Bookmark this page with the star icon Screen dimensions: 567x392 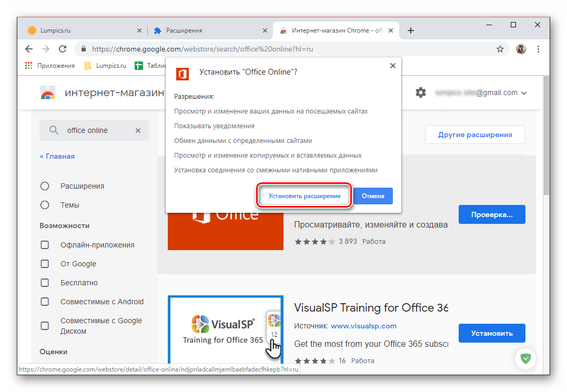click(x=500, y=49)
